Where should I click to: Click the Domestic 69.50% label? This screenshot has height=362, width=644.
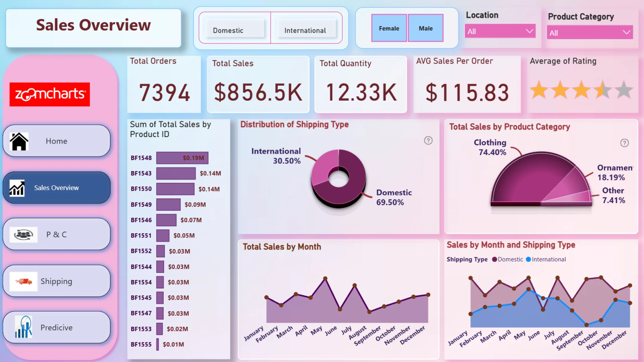394,197
